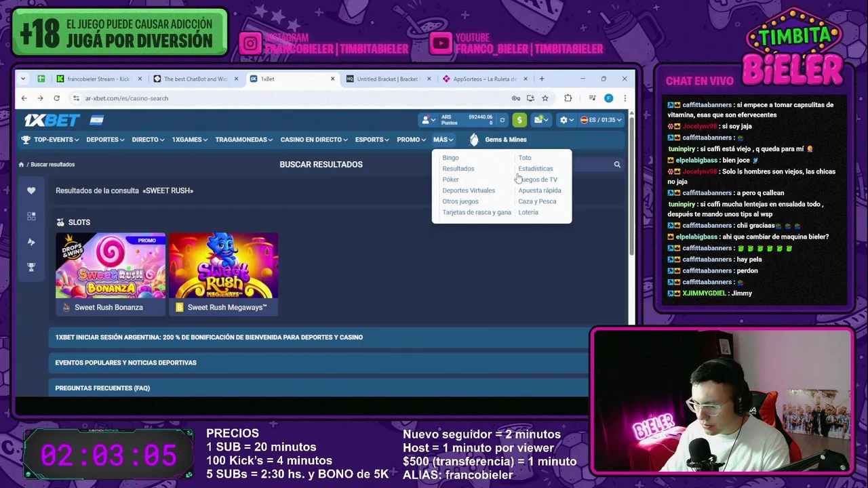This screenshot has width=868, height=488.
Task: Click the 1XBET logo
Action: point(52,120)
